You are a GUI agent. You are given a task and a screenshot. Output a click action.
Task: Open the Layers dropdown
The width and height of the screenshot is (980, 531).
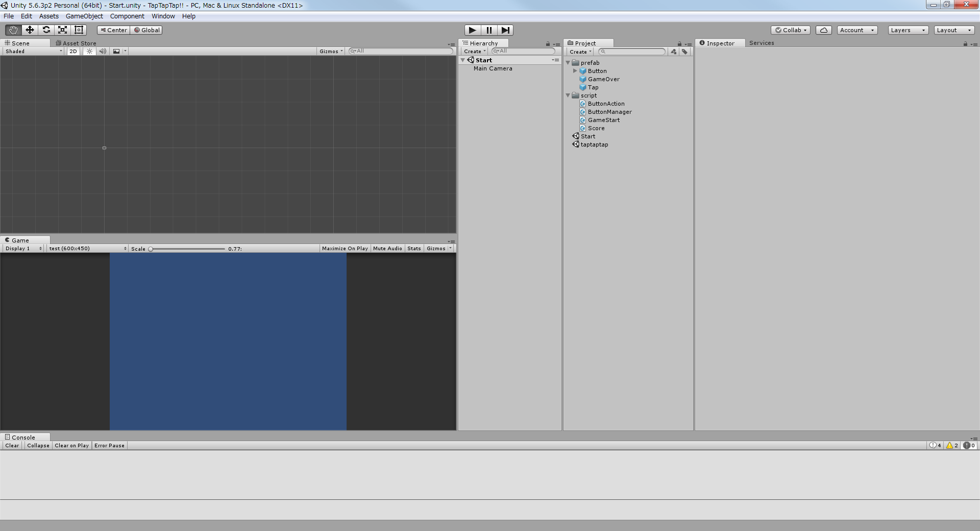point(908,30)
